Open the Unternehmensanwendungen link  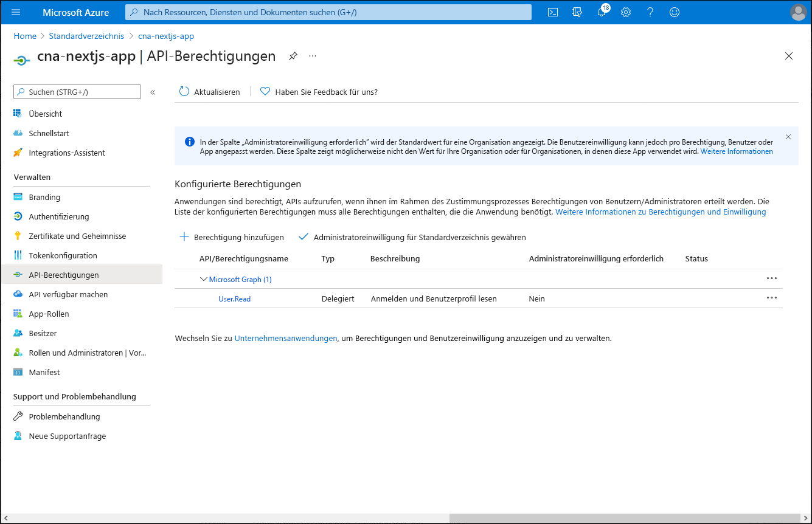click(x=286, y=338)
